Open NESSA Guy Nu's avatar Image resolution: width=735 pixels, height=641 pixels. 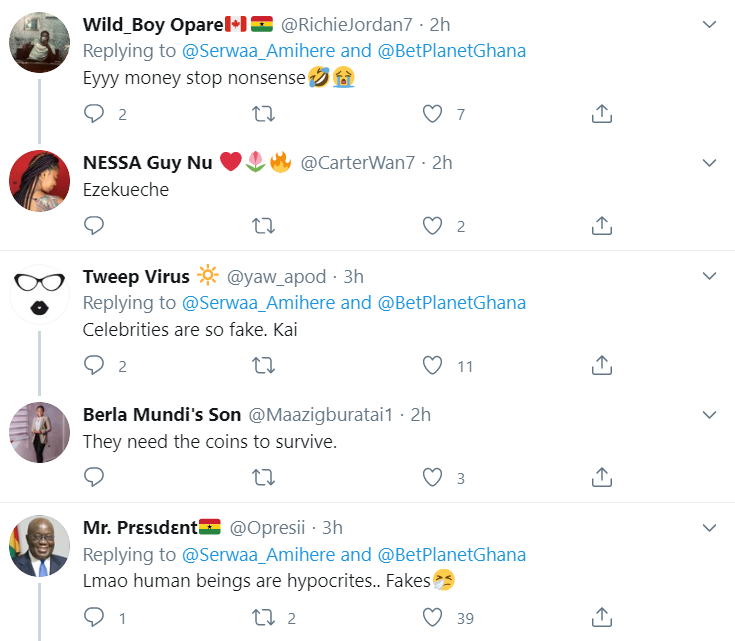(39, 181)
